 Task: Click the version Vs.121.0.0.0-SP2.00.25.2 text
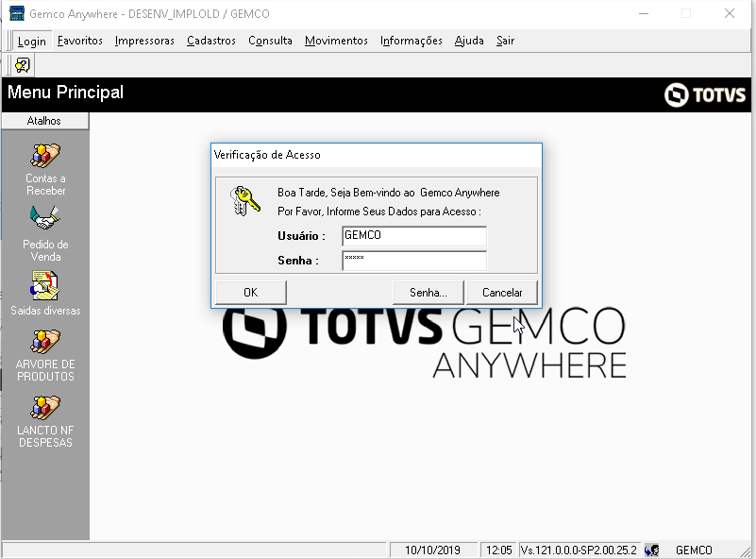coord(579,551)
